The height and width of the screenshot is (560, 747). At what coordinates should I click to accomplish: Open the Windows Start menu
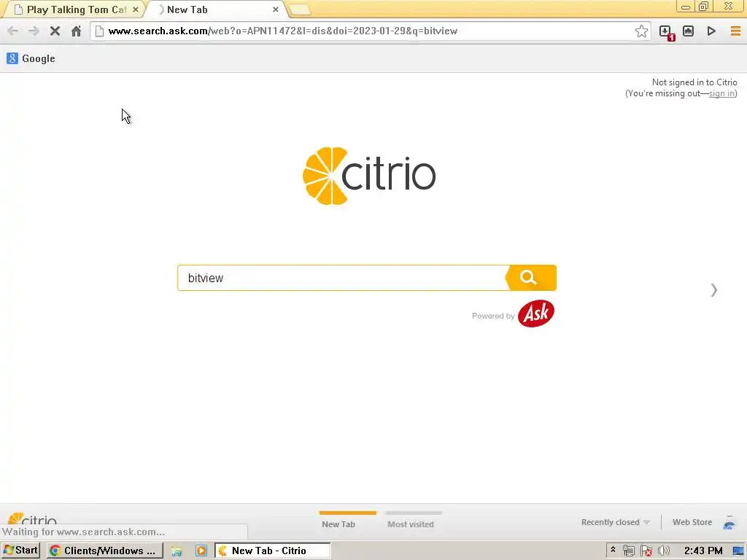(x=20, y=551)
